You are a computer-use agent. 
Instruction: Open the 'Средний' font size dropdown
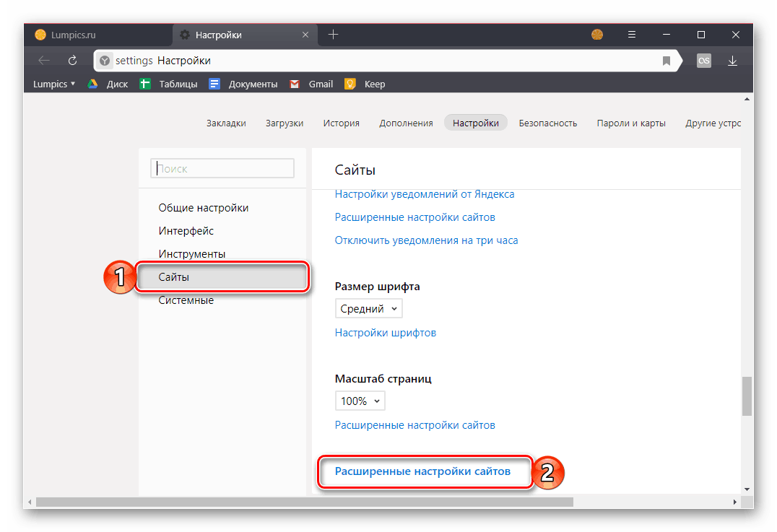[368, 309]
